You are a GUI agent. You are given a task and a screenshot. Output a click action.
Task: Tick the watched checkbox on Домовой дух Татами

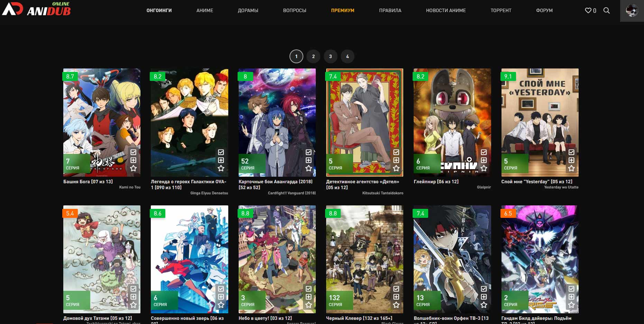134,289
